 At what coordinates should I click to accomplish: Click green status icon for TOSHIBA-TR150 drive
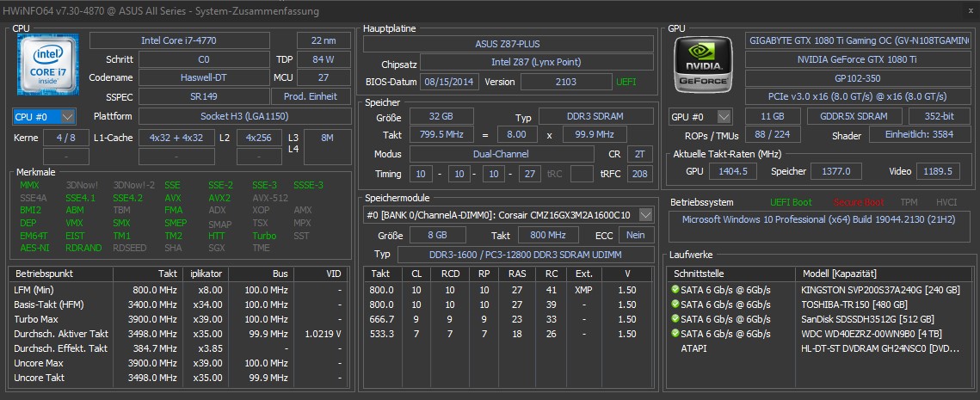pyautogui.click(x=675, y=305)
